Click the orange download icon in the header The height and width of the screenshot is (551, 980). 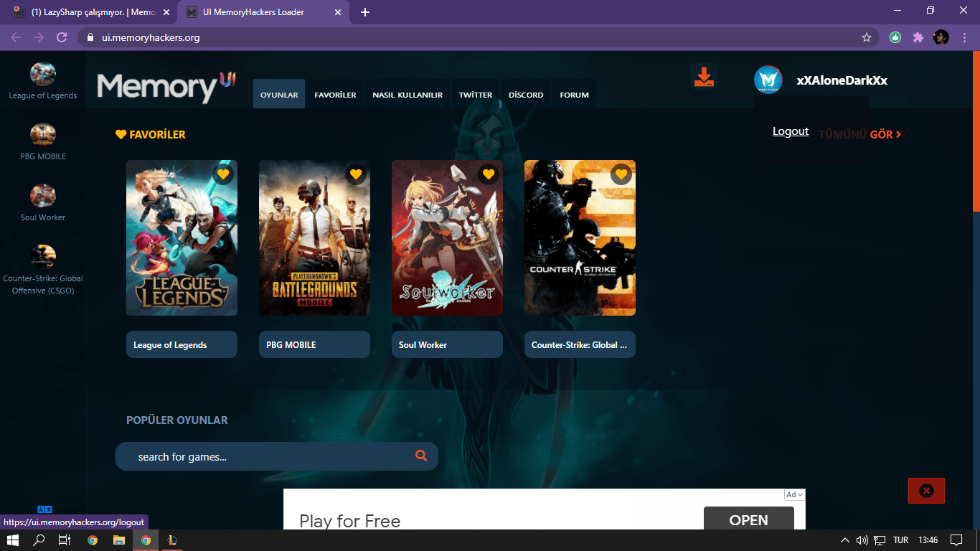[704, 77]
